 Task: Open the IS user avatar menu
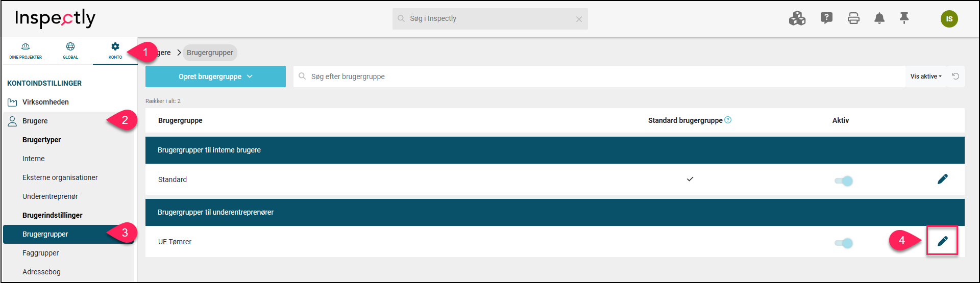(x=949, y=19)
